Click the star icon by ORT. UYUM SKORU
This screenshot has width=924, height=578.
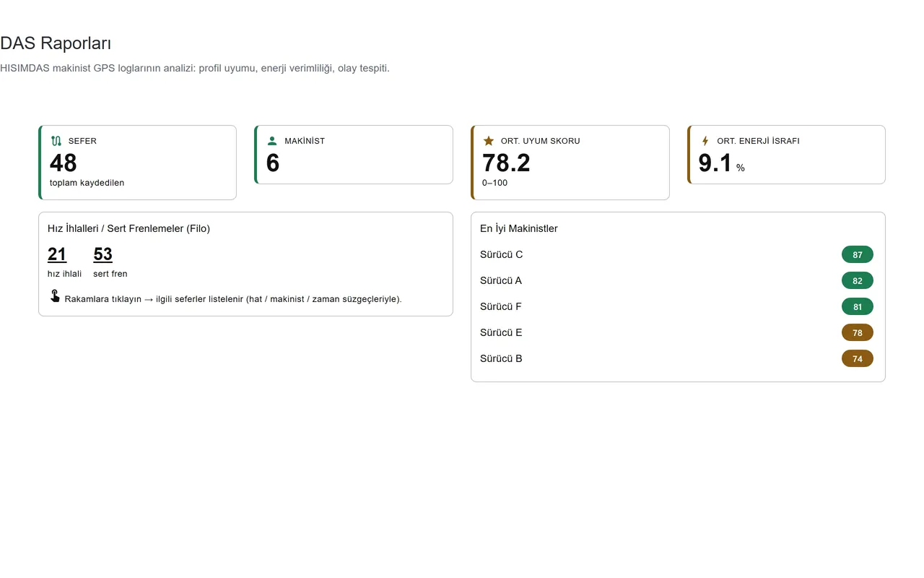tap(489, 141)
